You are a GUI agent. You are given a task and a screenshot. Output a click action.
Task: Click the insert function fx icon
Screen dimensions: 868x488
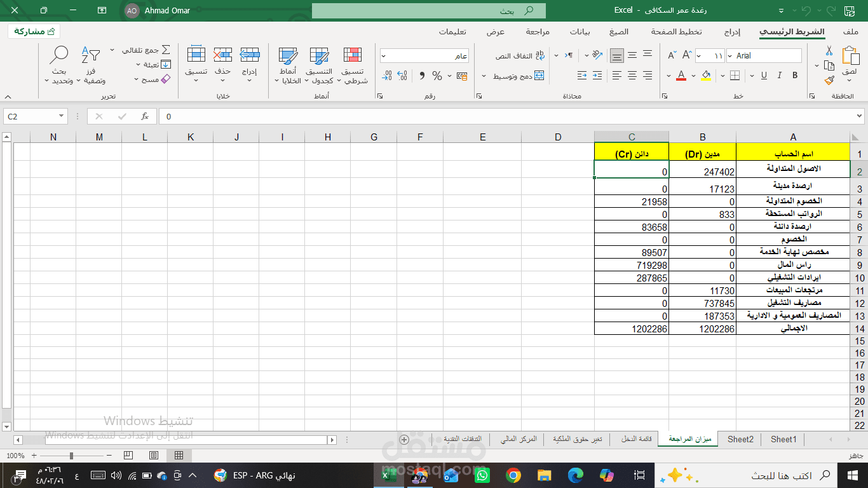145,116
